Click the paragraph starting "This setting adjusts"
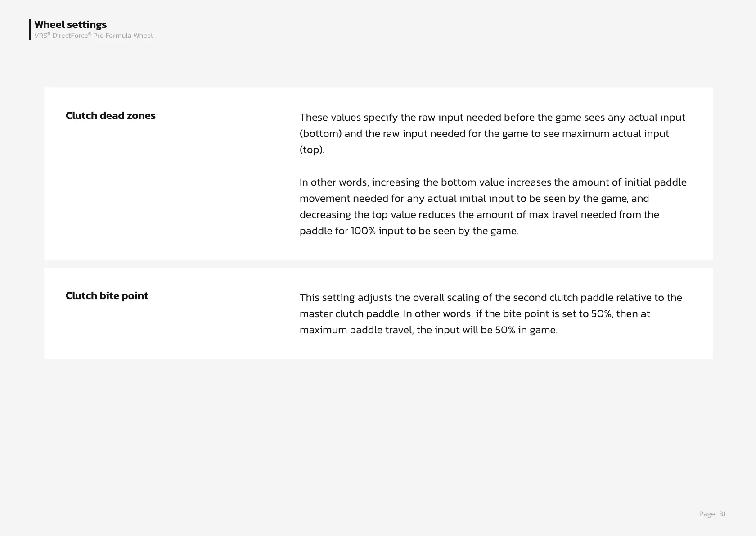756x536 pixels. (490, 313)
